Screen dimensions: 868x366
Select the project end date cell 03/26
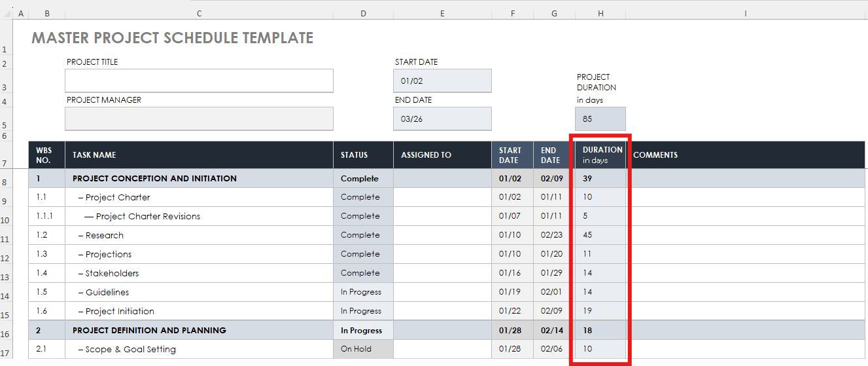tap(442, 119)
